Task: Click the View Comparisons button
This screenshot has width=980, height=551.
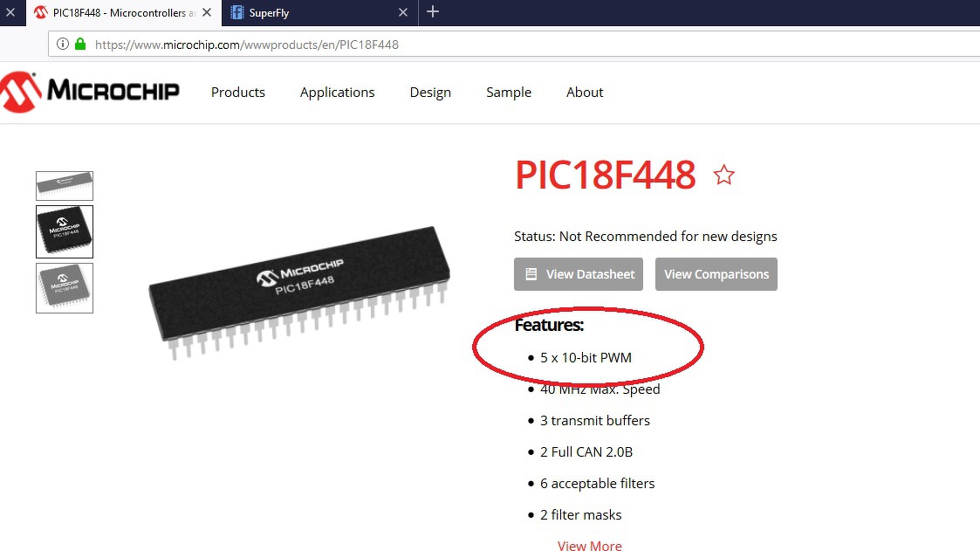Action: click(716, 274)
